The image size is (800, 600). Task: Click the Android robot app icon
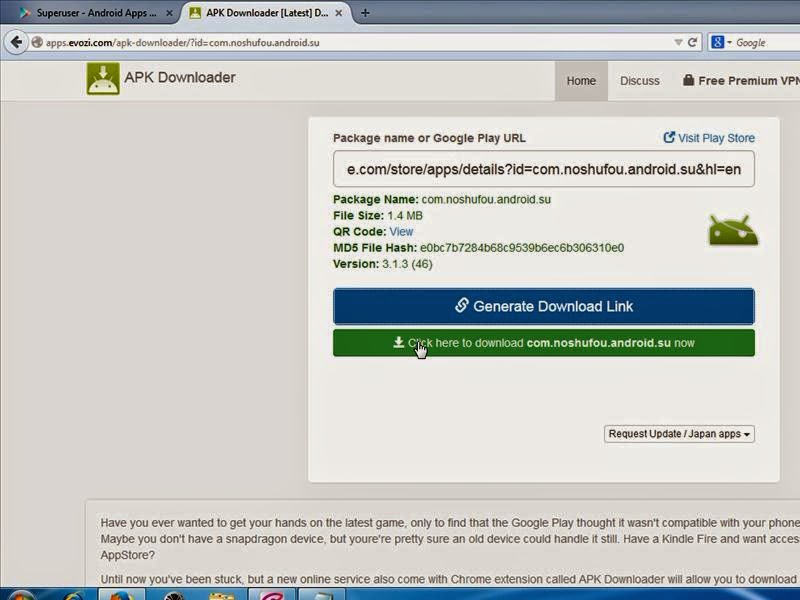coord(733,231)
